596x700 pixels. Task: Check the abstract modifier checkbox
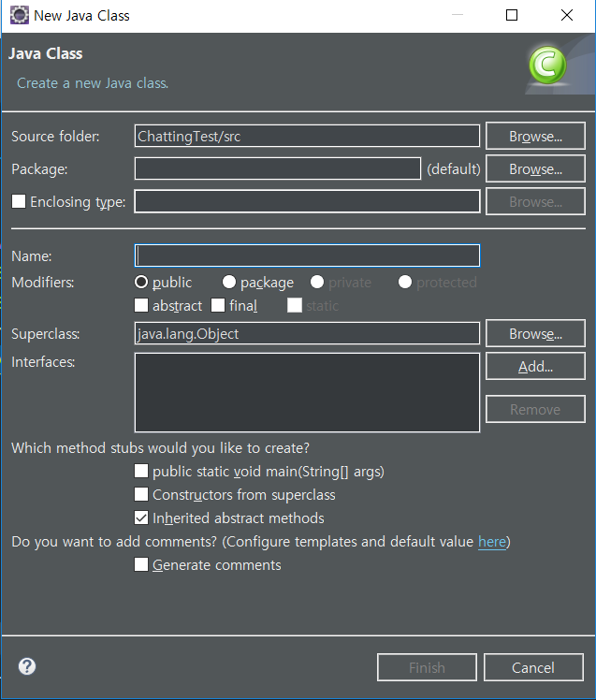[141, 305]
